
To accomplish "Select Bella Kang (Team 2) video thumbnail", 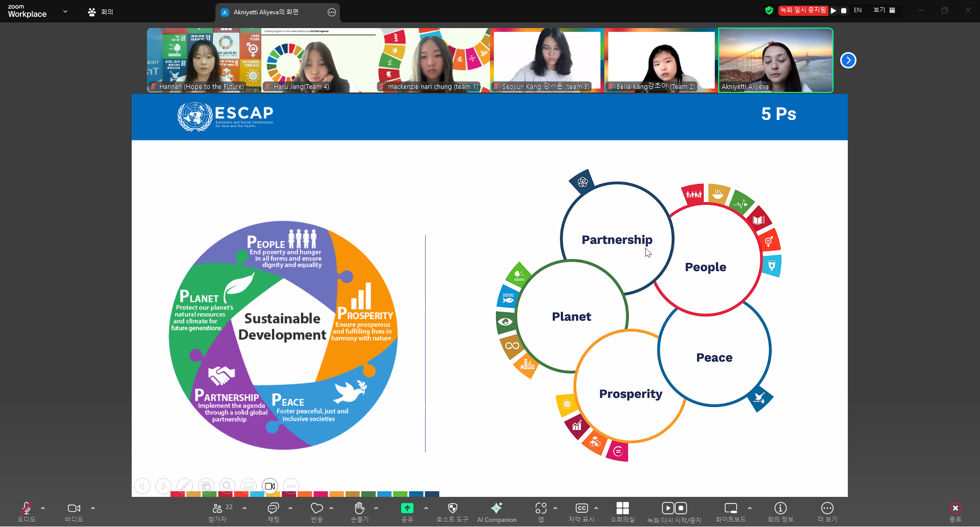I will point(661,60).
